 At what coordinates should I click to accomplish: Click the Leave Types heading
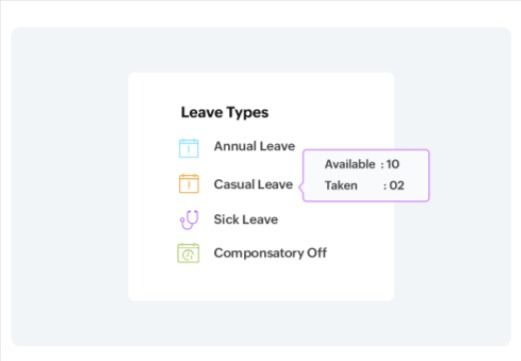coord(225,113)
